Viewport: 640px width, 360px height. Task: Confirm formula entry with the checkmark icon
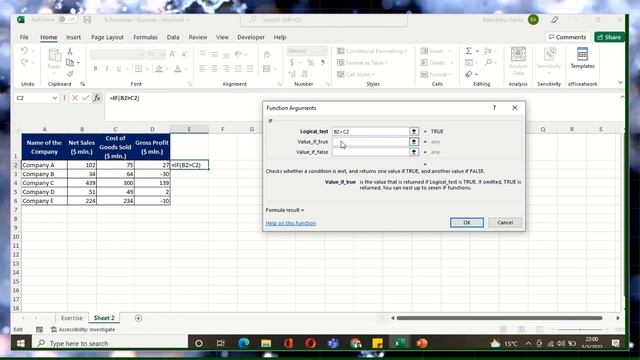(85, 98)
